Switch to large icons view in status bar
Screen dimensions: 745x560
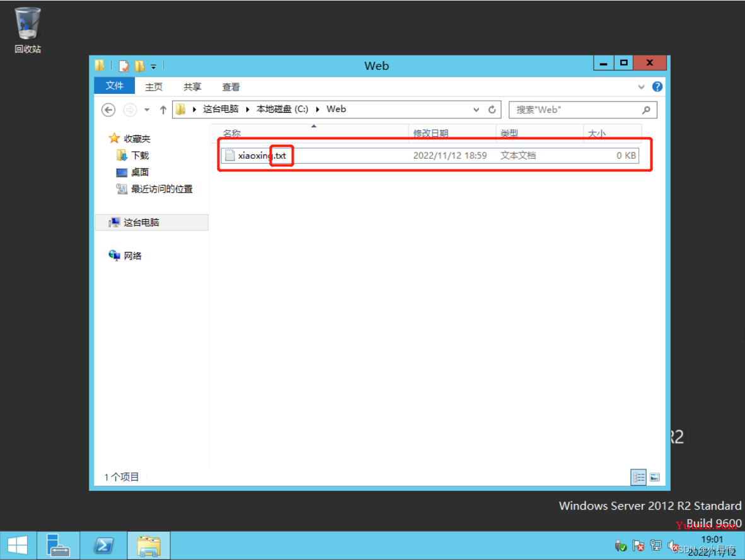[x=655, y=477]
